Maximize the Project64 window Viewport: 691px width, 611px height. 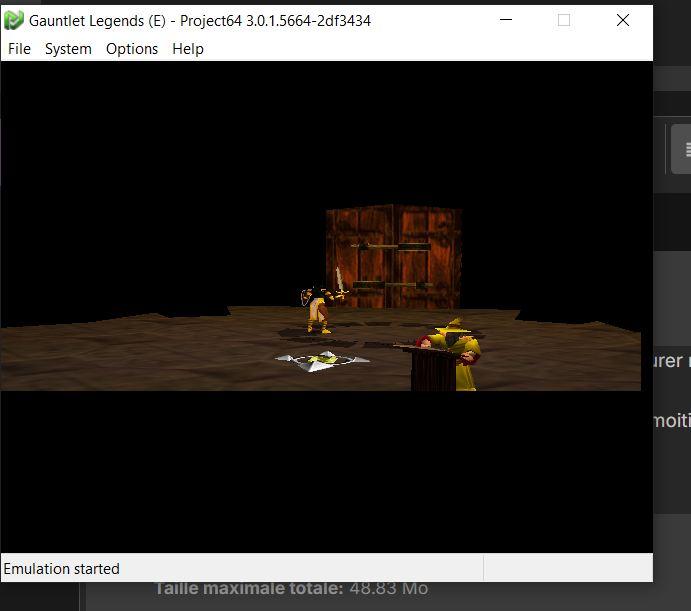pyautogui.click(x=564, y=20)
